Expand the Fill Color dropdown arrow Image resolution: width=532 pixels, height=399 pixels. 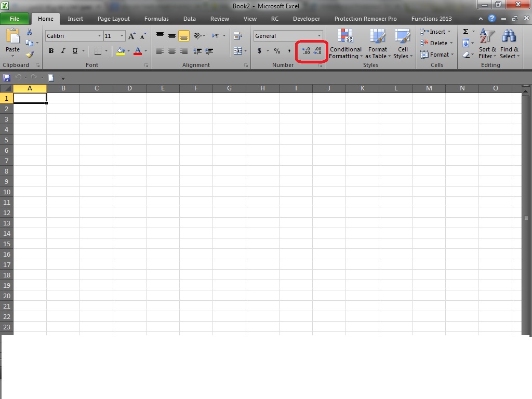click(129, 51)
